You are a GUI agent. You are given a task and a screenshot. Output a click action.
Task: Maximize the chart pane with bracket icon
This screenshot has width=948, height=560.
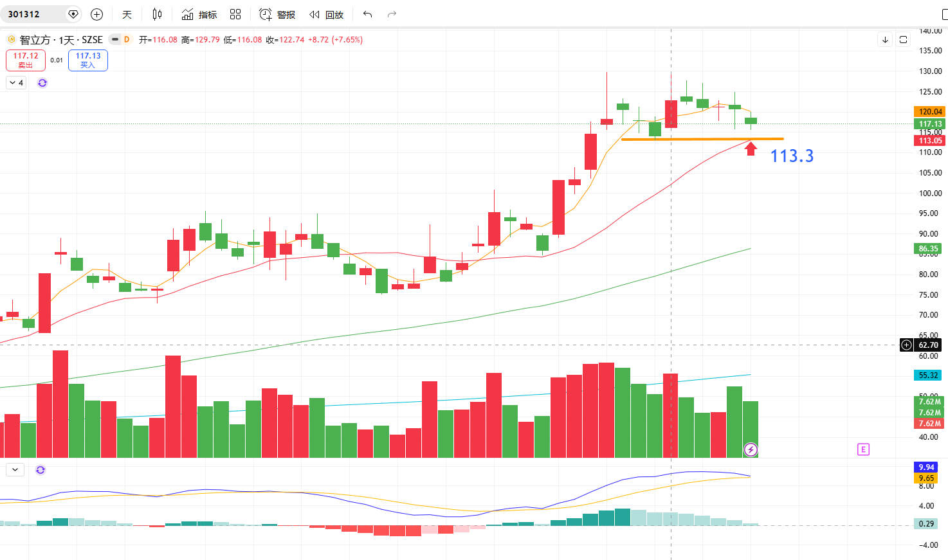(x=903, y=40)
